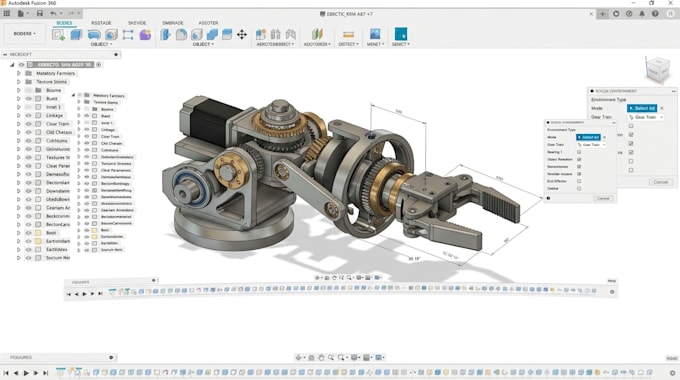Screen dimensions: 680x380
Task: Open the BODERE workspace dropdown
Action: [x=24, y=33]
